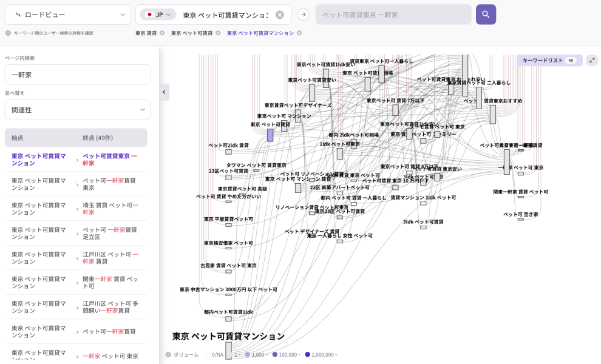Image resolution: width=601 pixels, height=364 pixels.
Task: Remove the 東京 賃貸 breadcrumb chip
Action: click(162, 33)
